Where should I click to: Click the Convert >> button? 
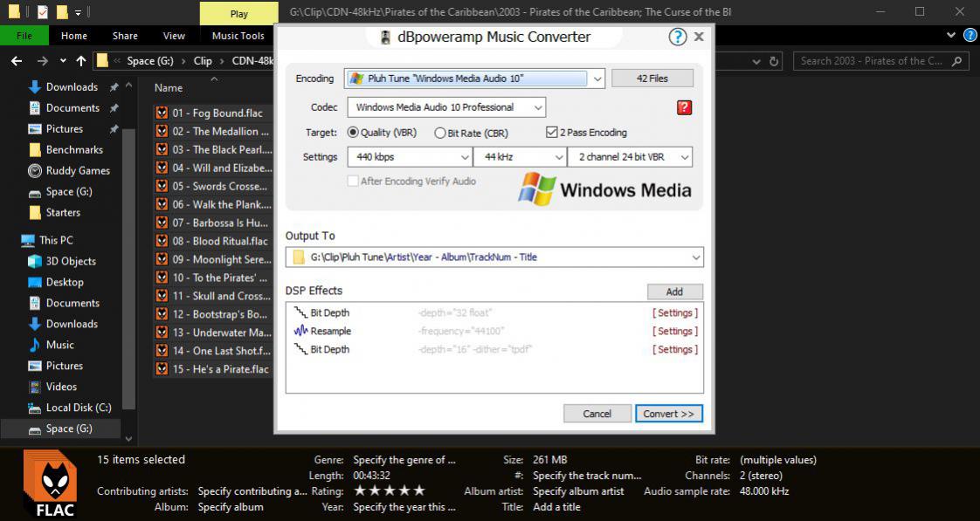click(668, 414)
